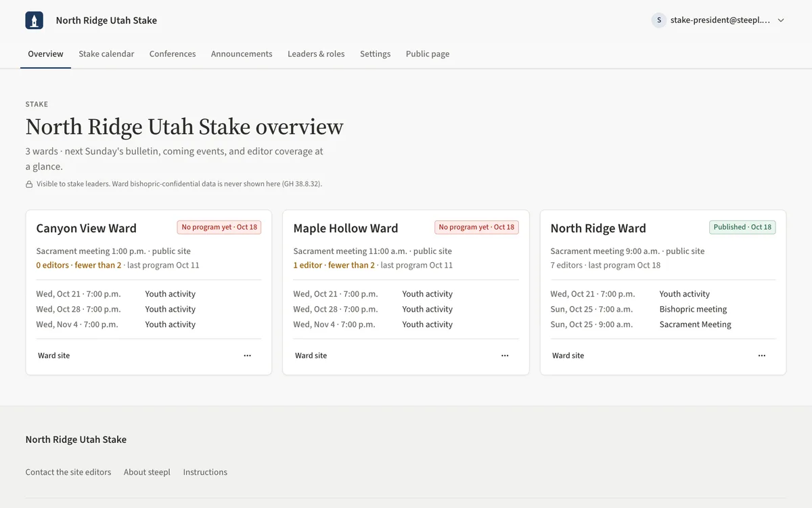Select Canyon View Wed, Nov 4 Youth activity row
Image resolution: width=812 pixels, height=508 pixels.
149,324
